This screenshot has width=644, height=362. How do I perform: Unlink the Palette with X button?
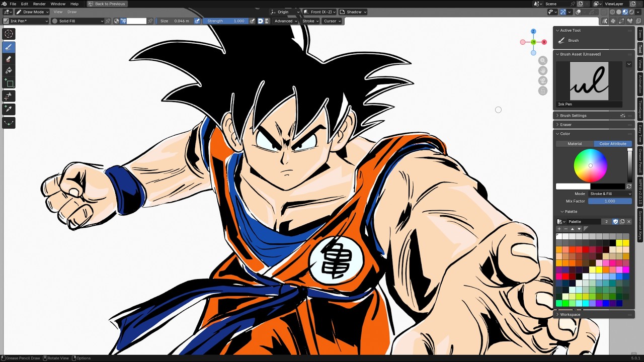(628, 222)
